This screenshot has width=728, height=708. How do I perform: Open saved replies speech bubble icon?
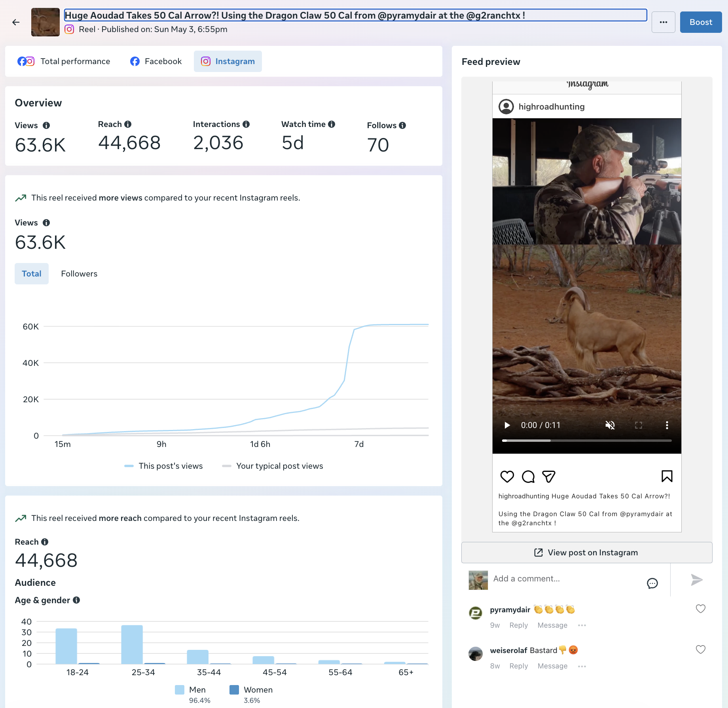652,583
